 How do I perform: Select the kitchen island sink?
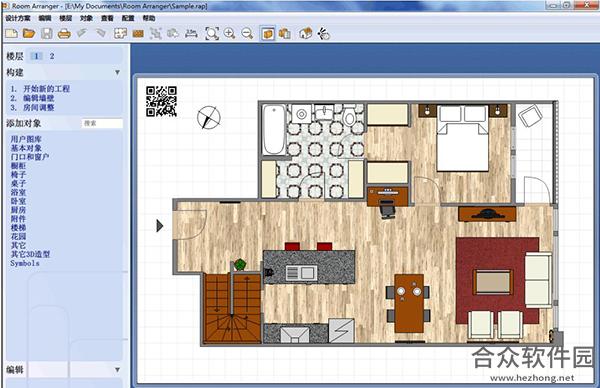(302, 273)
